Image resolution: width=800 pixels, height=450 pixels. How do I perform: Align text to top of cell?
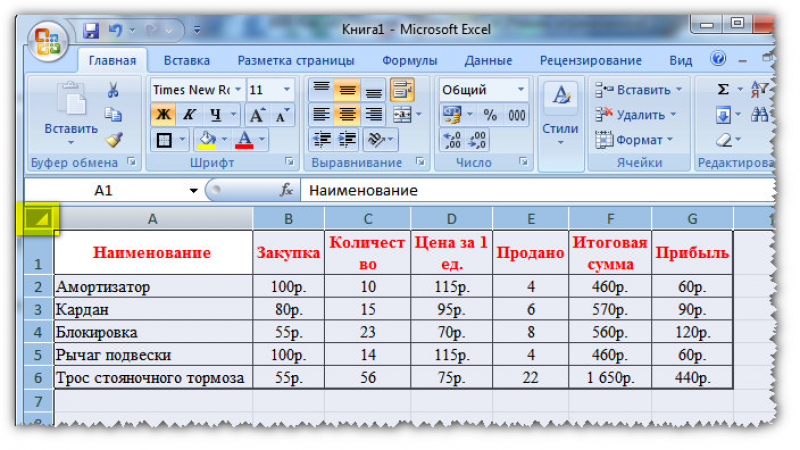pyautogui.click(x=321, y=90)
